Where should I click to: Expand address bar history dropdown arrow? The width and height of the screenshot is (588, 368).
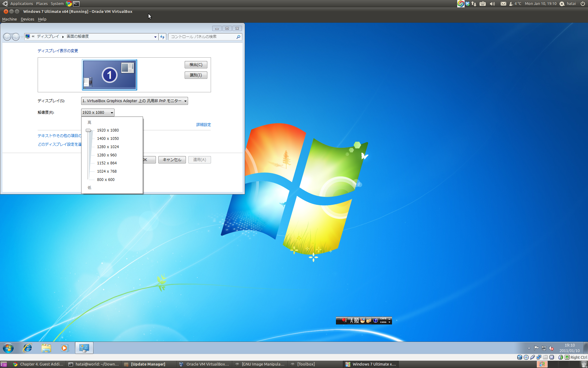(x=155, y=37)
